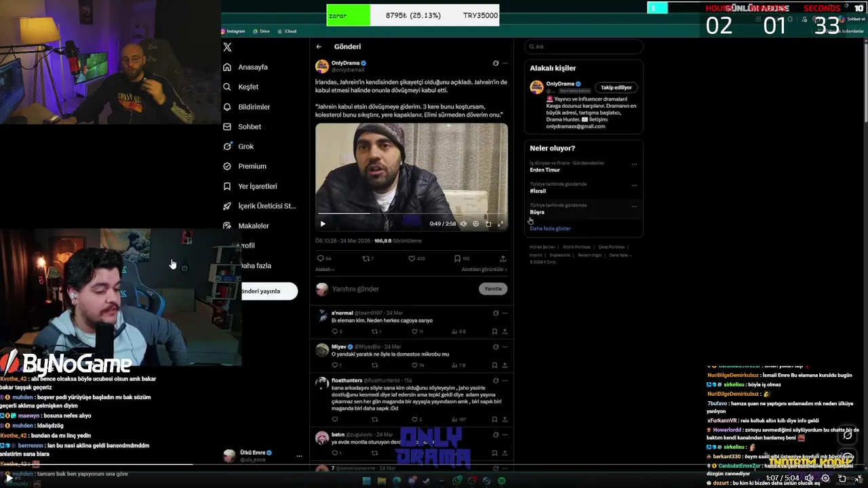
Task: Open more options on Miyav's reply
Action: click(505, 346)
